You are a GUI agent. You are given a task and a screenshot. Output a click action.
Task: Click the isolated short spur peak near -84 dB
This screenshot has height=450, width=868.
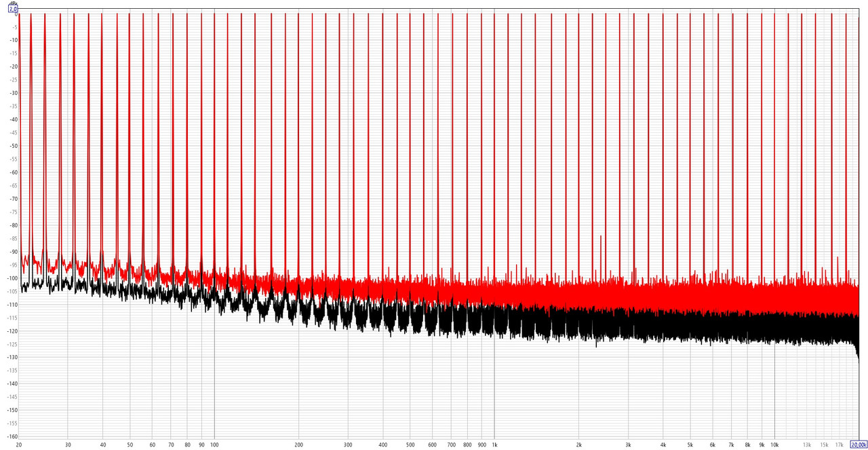point(601,237)
